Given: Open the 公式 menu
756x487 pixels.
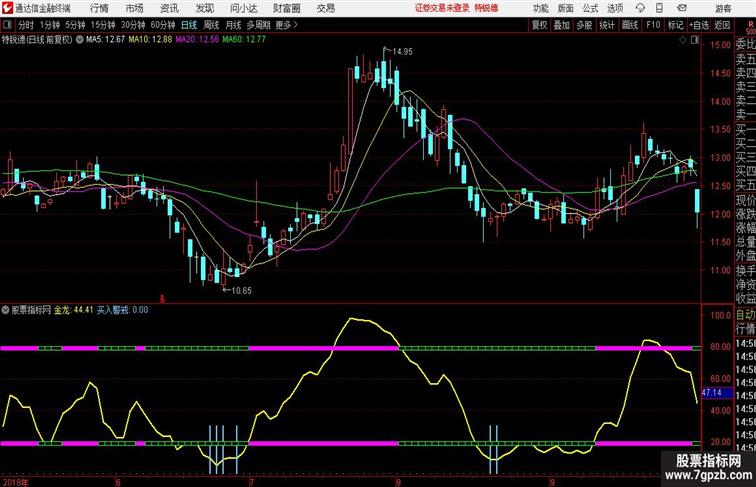Looking at the screenshot, I should point(590,8).
